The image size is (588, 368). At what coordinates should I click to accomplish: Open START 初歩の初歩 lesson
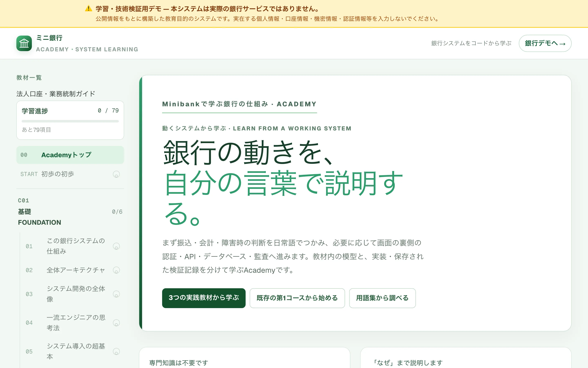[x=70, y=174]
